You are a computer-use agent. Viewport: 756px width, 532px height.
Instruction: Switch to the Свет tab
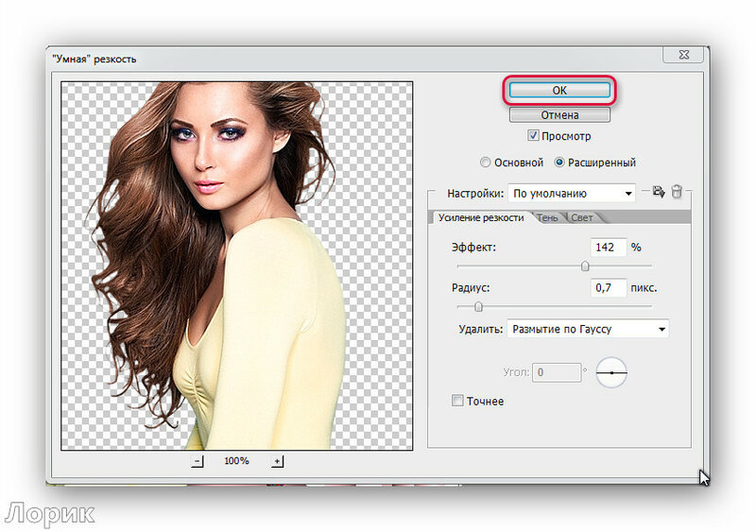[x=582, y=218]
